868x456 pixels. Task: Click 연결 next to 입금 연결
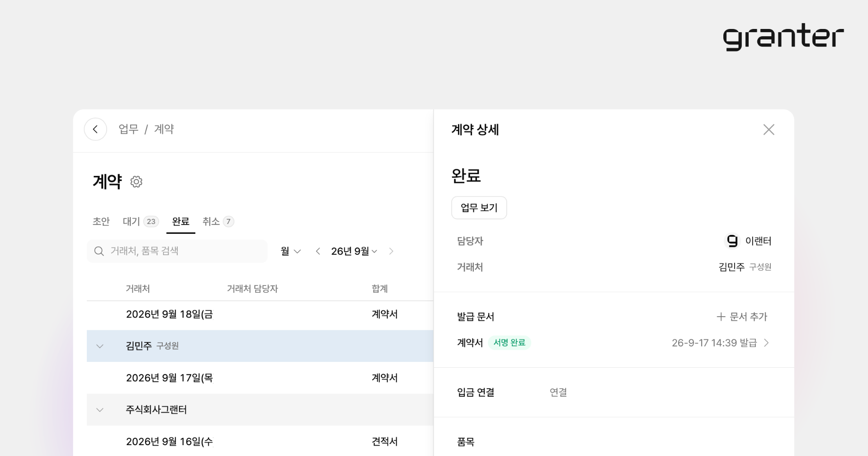click(558, 392)
